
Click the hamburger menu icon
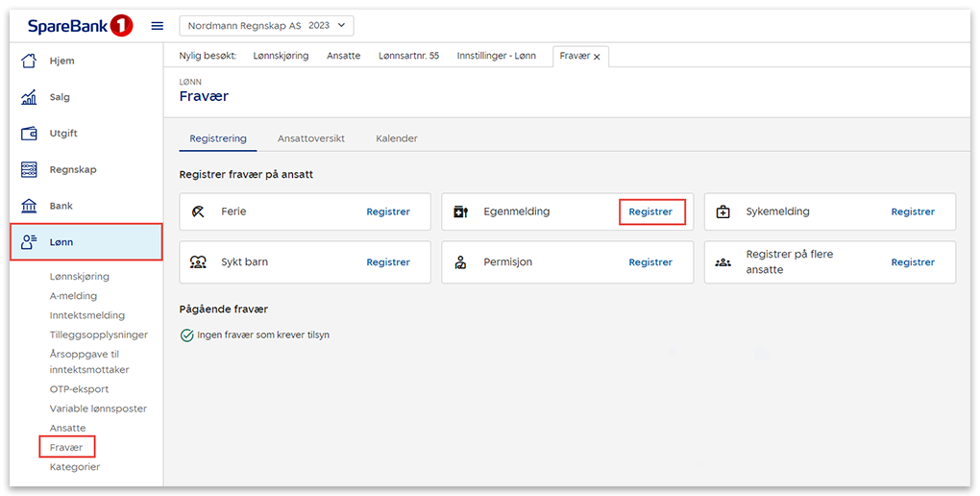[158, 26]
